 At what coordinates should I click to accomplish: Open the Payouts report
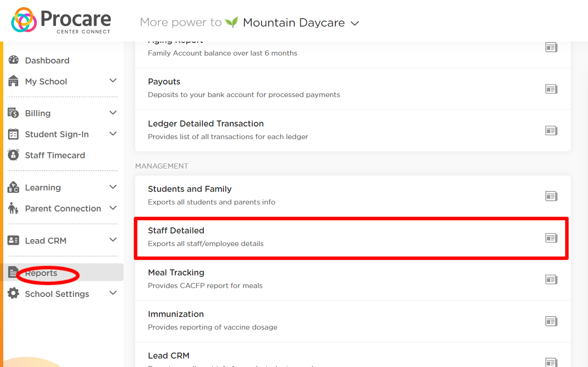tap(353, 89)
